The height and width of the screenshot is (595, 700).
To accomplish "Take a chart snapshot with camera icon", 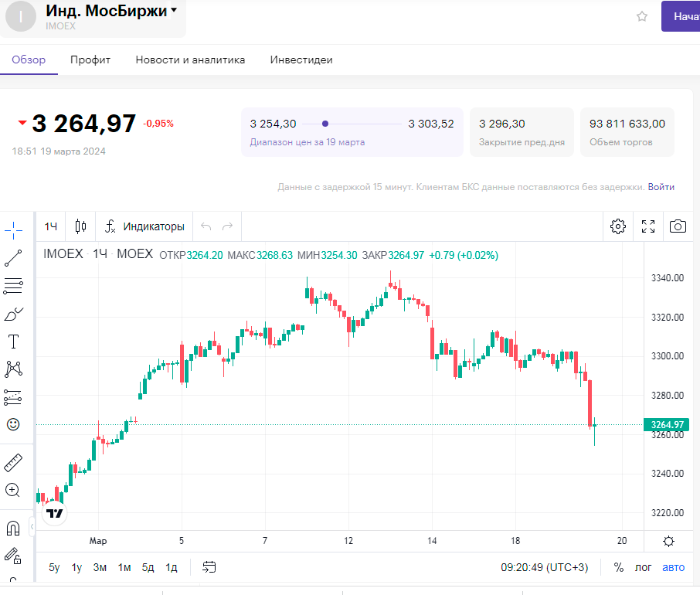I will click(x=678, y=226).
